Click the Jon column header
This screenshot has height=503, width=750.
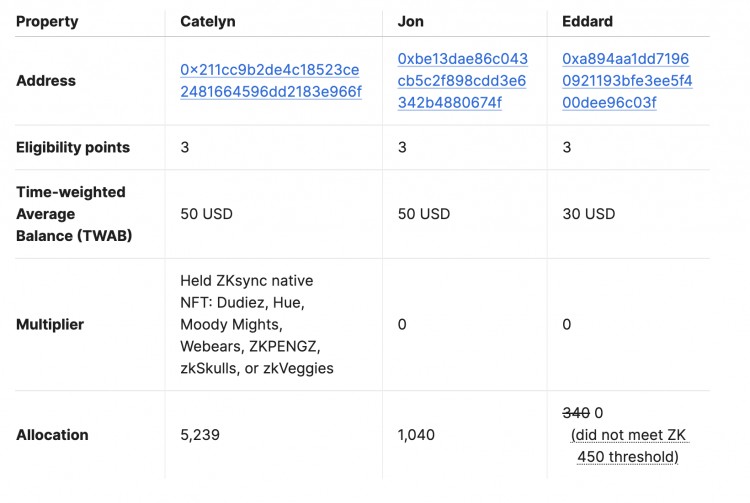[x=410, y=22]
